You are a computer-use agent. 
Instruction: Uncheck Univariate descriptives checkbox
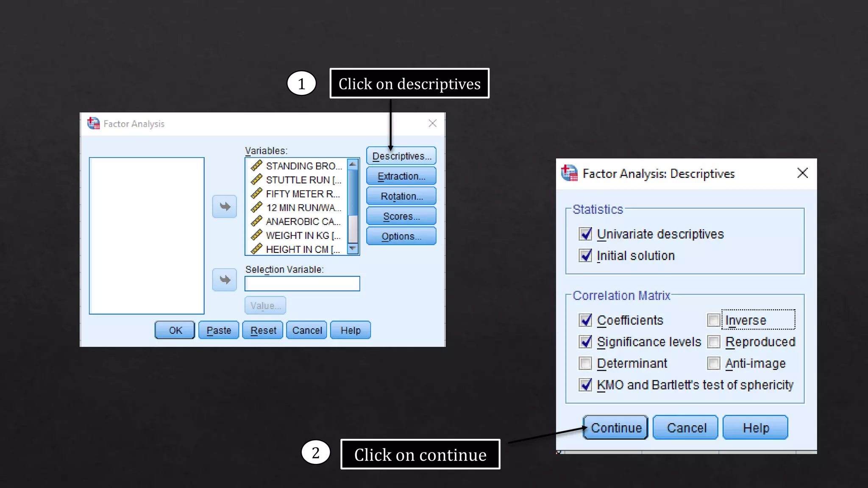tap(585, 234)
